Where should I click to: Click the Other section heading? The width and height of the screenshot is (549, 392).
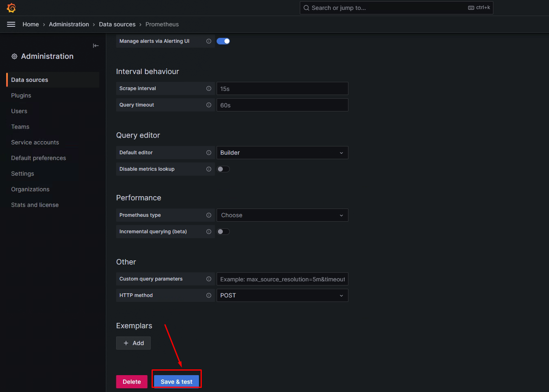coord(126,262)
